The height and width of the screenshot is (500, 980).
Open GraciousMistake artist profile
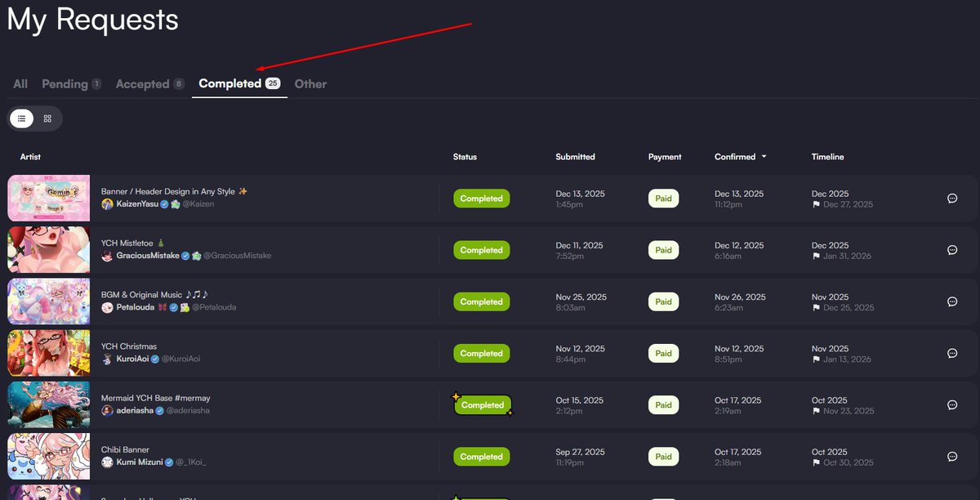[148, 256]
